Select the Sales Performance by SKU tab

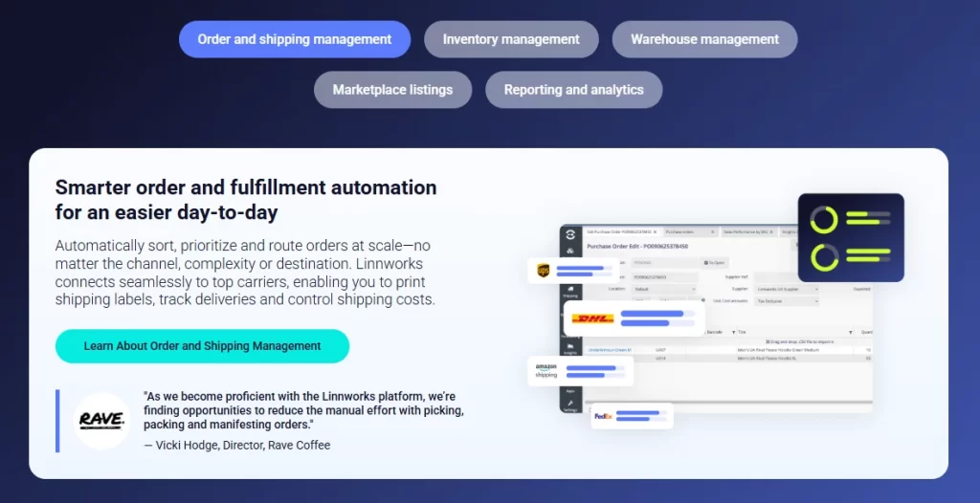coord(748,231)
